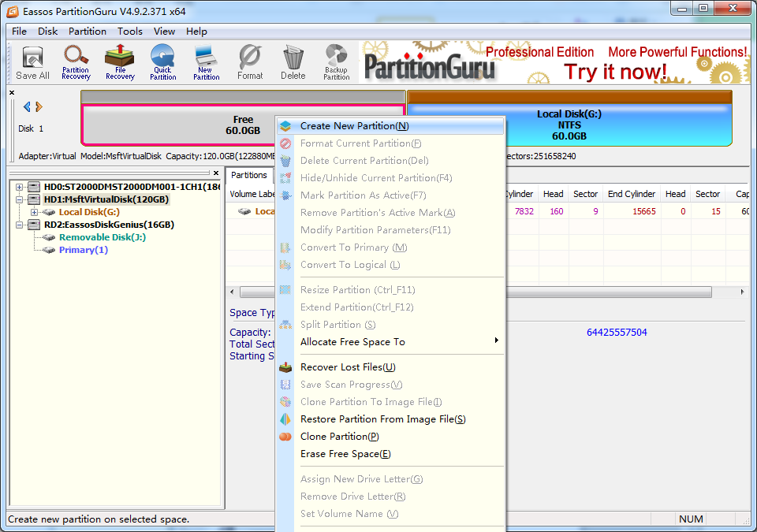This screenshot has height=532, width=757.
Task: Click Restore Partition From Image icon
Action: (x=285, y=419)
